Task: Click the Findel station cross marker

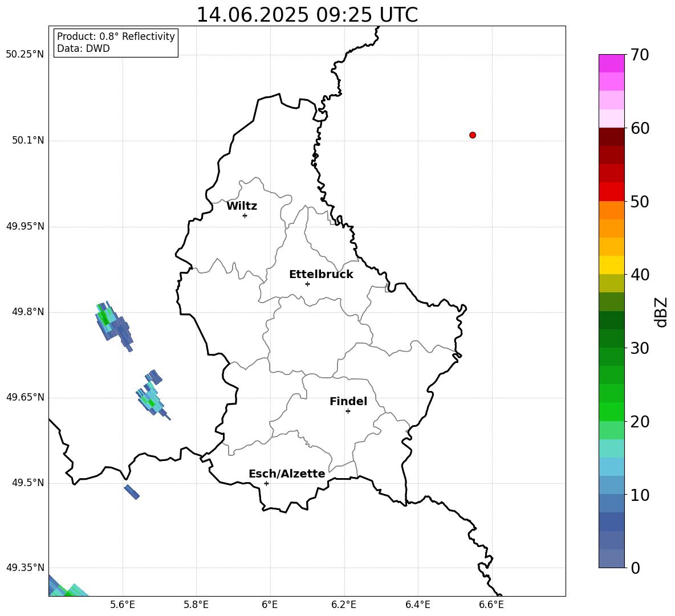Action: pos(348,411)
